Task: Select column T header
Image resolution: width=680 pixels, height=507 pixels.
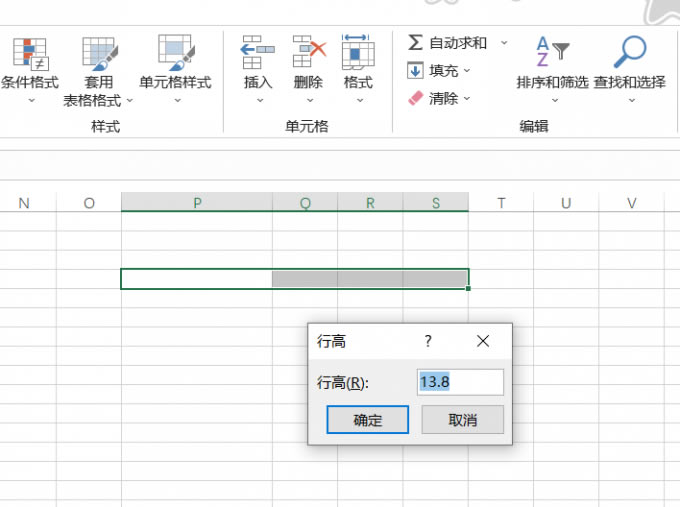Action: coord(501,203)
